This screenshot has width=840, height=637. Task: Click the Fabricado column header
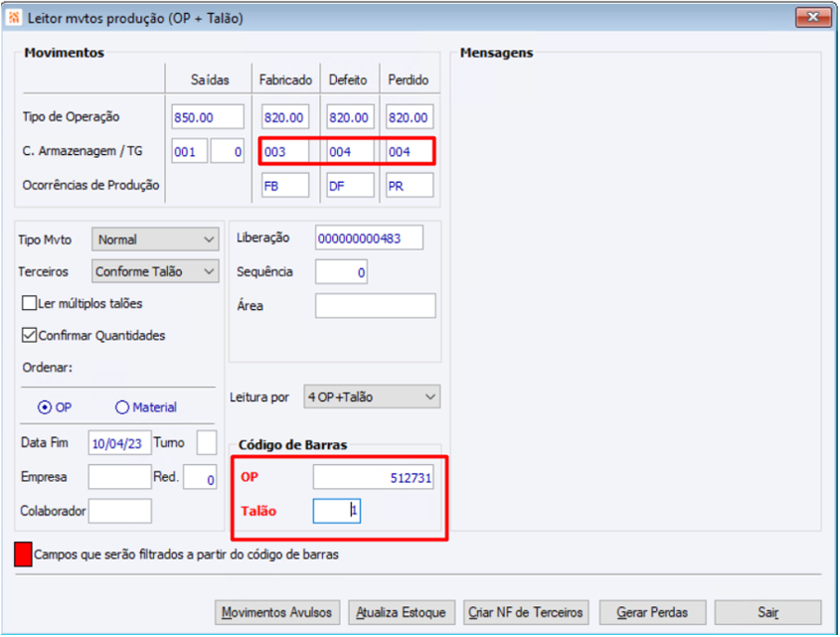pos(285,80)
